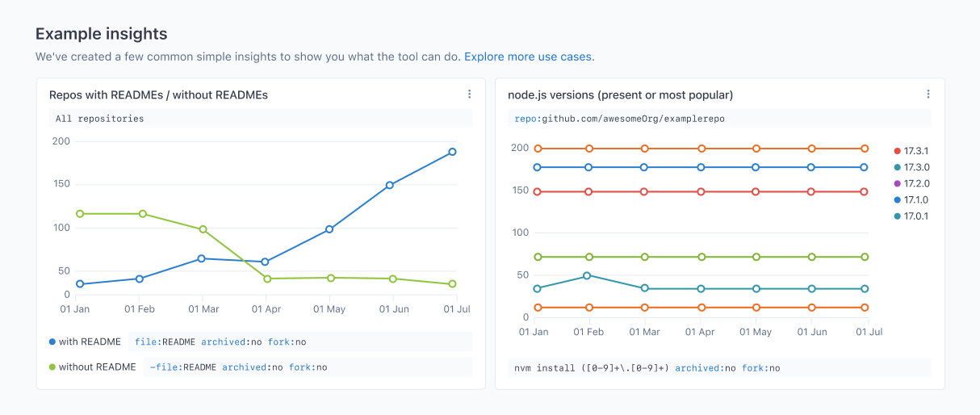980x415 pixels.
Task: Open the node.js versions kebab menu
Action: point(928,94)
